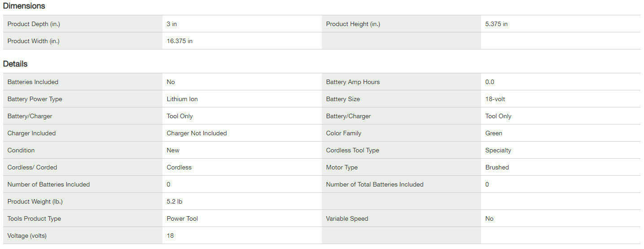Screen dimensions: 644x249
Task: Click the Power Tool product type value
Action: pyautogui.click(x=182, y=218)
